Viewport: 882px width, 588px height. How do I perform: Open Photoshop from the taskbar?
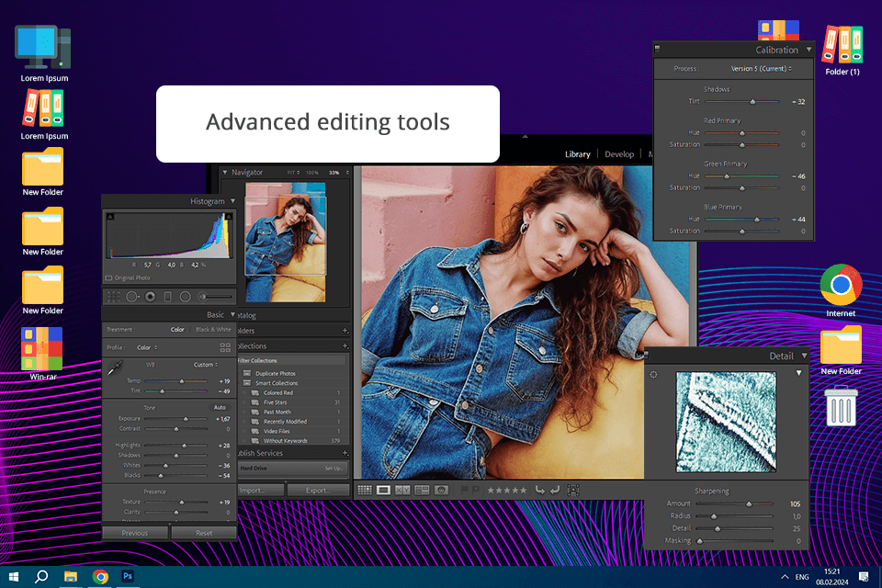tap(128, 576)
